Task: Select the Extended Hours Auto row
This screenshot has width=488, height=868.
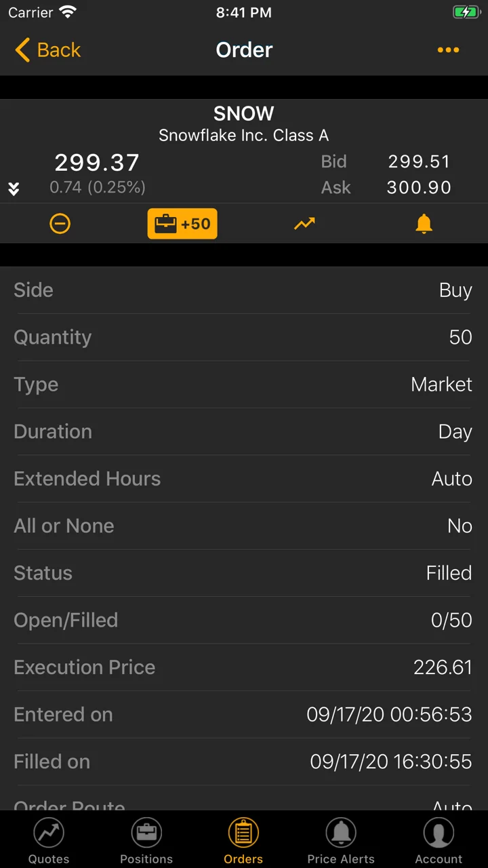Action: 244,479
